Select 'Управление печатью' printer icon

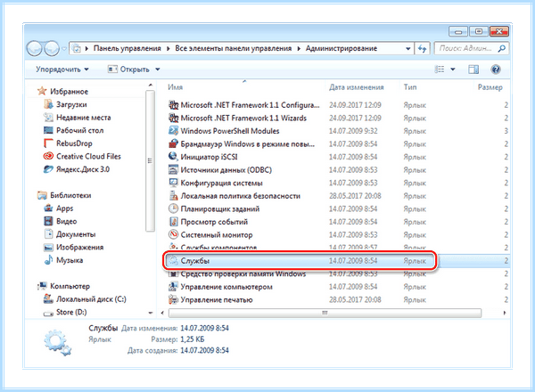point(174,299)
